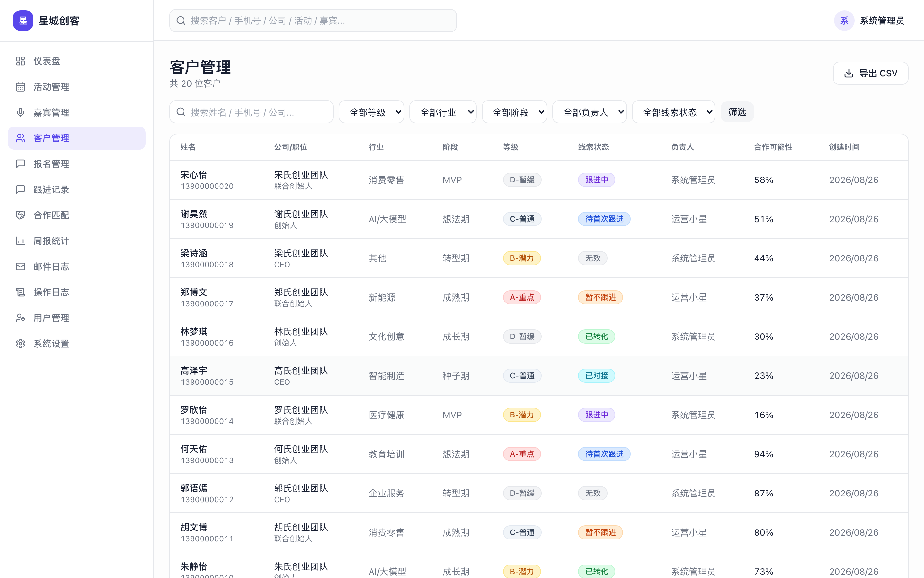Click 系统管理员 user name in header
The image size is (924, 578).
click(x=882, y=21)
